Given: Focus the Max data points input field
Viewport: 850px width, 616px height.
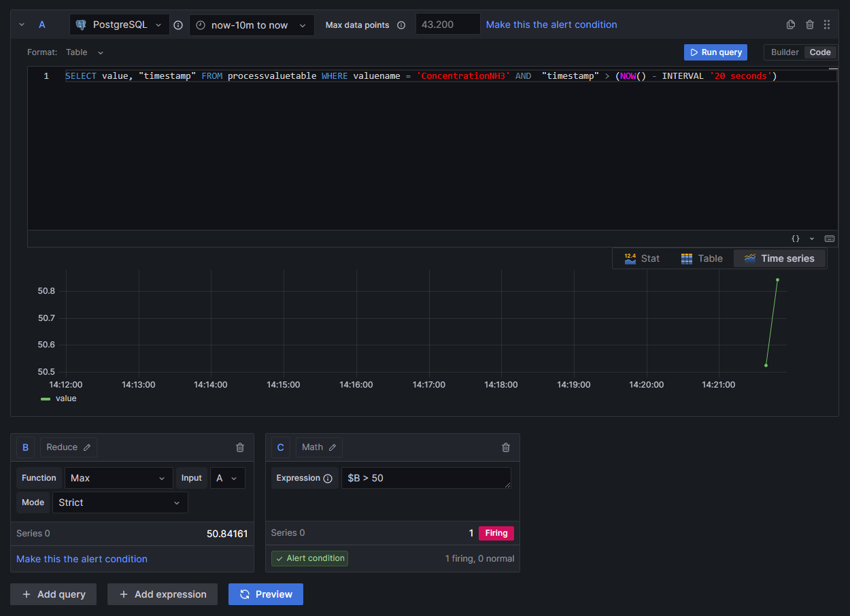Looking at the screenshot, I should (447, 24).
